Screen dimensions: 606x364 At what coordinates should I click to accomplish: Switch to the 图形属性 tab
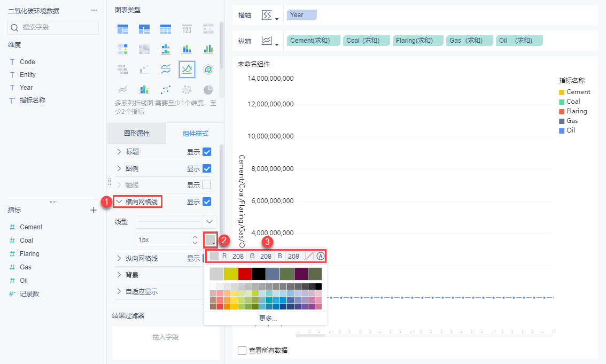click(137, 133)
